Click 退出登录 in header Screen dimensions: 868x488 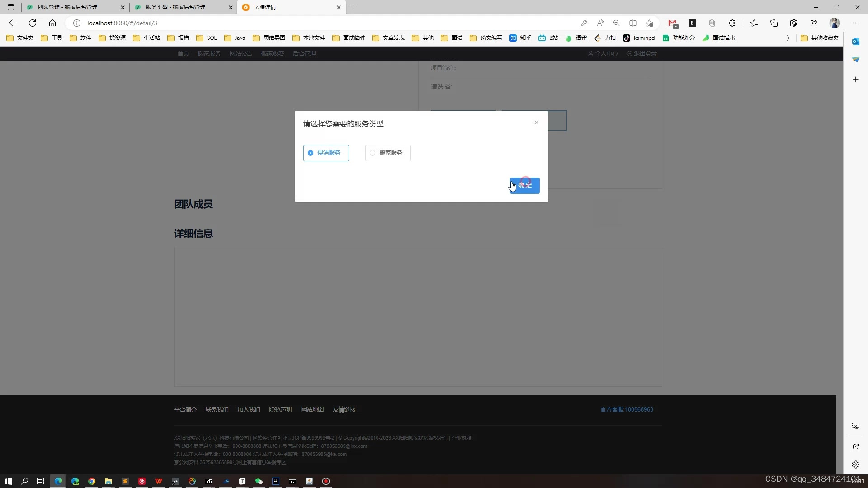(642, 53)
